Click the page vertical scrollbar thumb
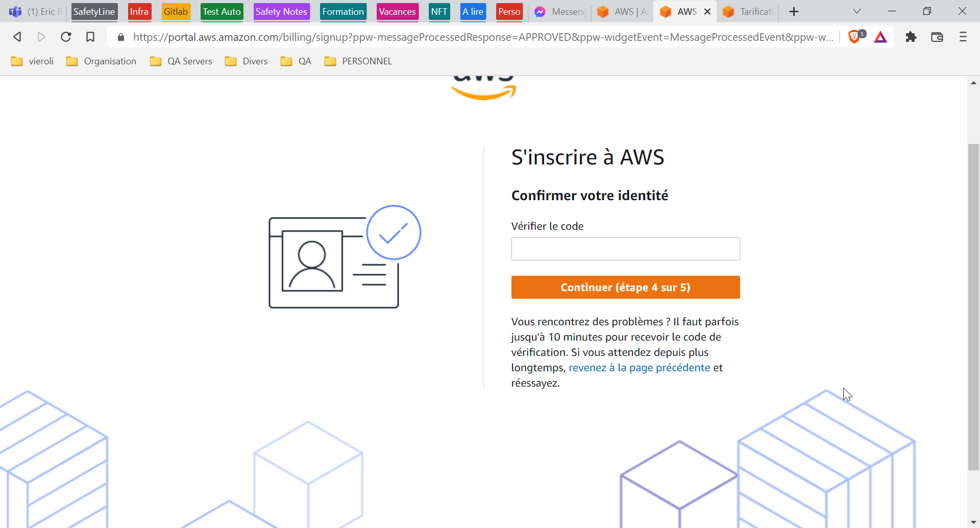980x528 pixels. coord(973,306)
